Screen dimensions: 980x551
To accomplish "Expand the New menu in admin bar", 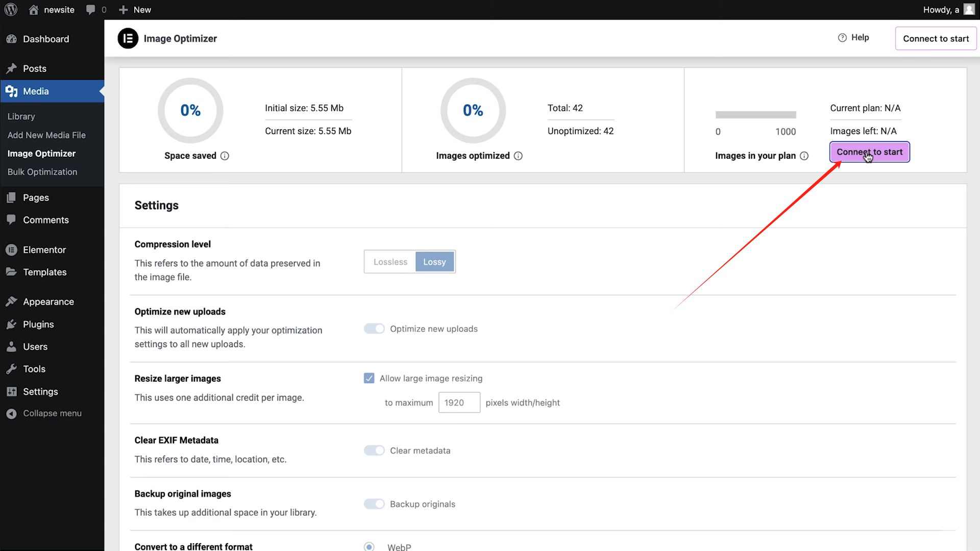I will [x=134, y=9].
